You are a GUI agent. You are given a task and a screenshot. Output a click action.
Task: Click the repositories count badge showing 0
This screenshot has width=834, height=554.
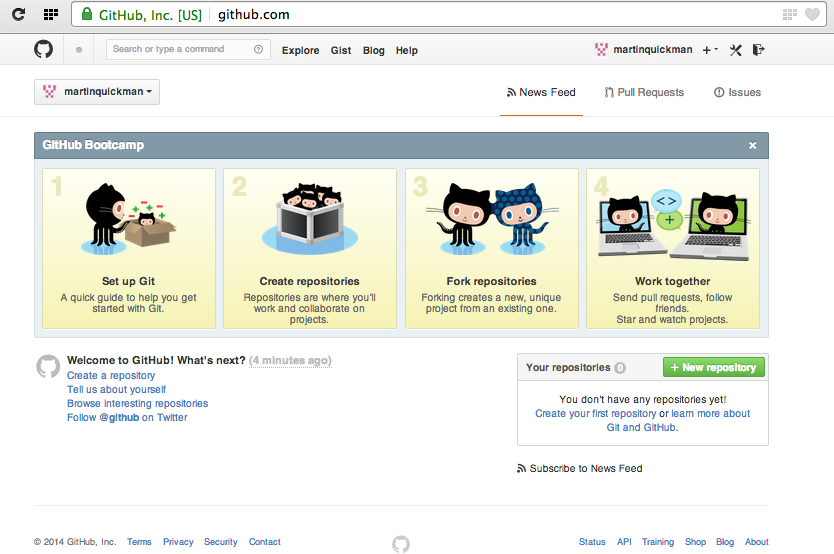pyautogui.click(x=620, y=367)
